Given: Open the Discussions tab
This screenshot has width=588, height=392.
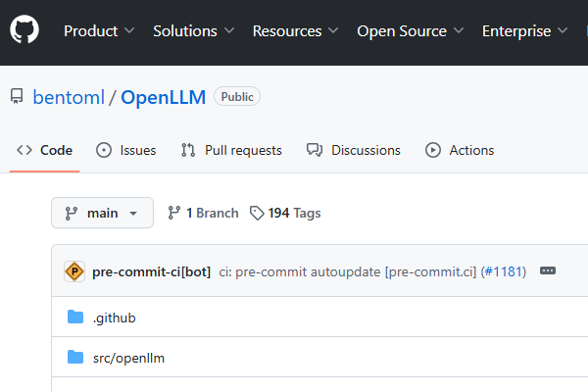Looking at the screenshot, I should (x=354, y=150).
